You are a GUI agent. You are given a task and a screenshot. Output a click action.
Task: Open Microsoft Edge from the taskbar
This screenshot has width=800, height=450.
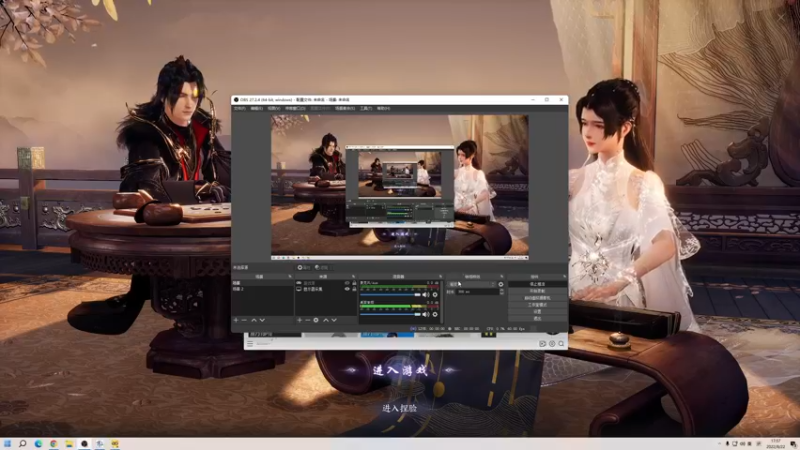point(38,444)
